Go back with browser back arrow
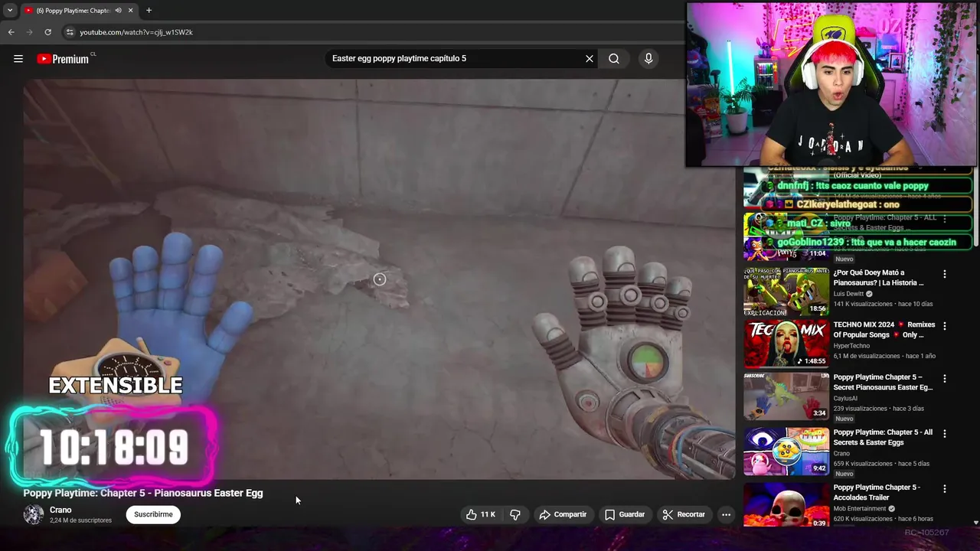 pyautogui.click(x=11, y=32)
